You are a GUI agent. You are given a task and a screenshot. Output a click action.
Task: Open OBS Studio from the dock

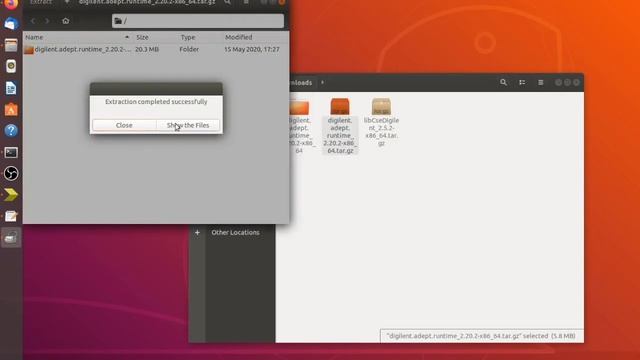pos(11,173)
